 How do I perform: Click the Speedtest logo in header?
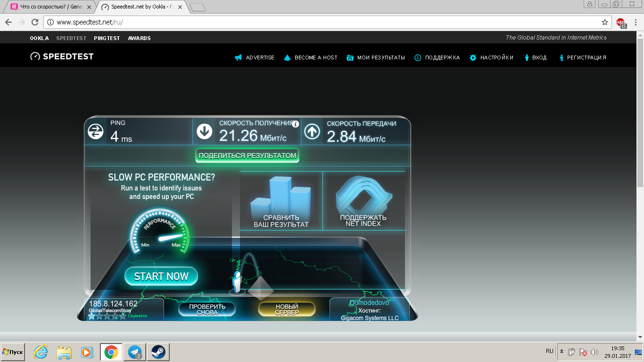(x=62, y=57)
